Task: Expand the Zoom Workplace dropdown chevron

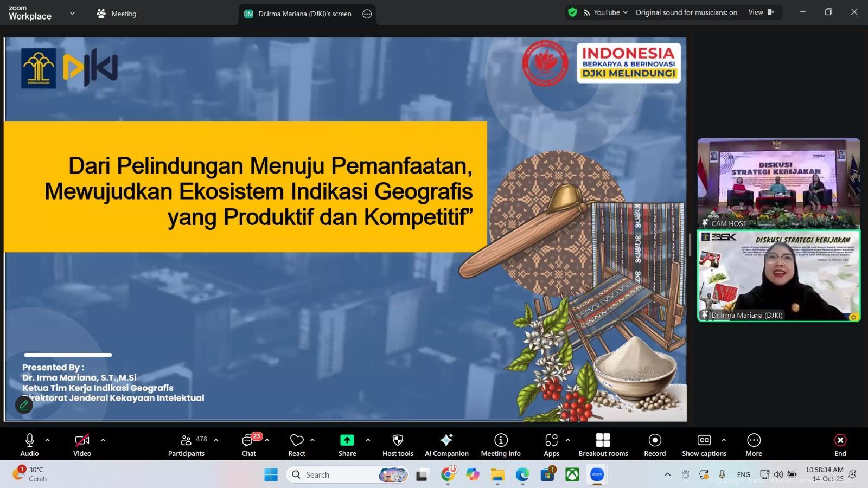Action: click(72, 14)
